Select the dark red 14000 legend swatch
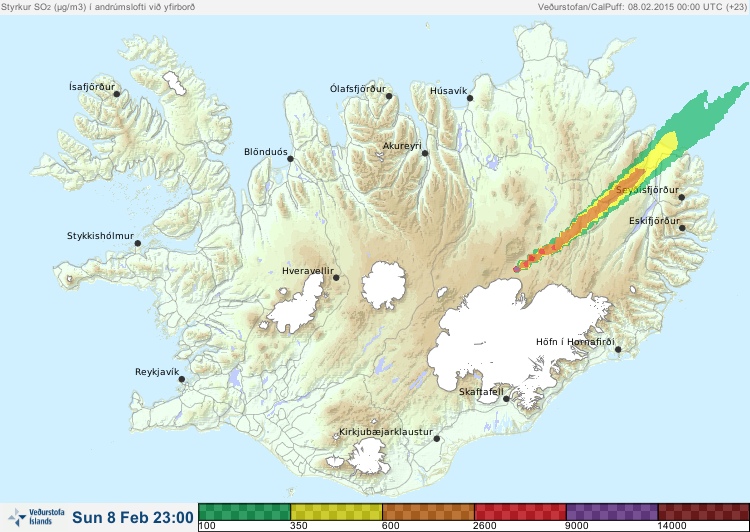The width and height of the screenshot is (750, 532). click(704, 512)
